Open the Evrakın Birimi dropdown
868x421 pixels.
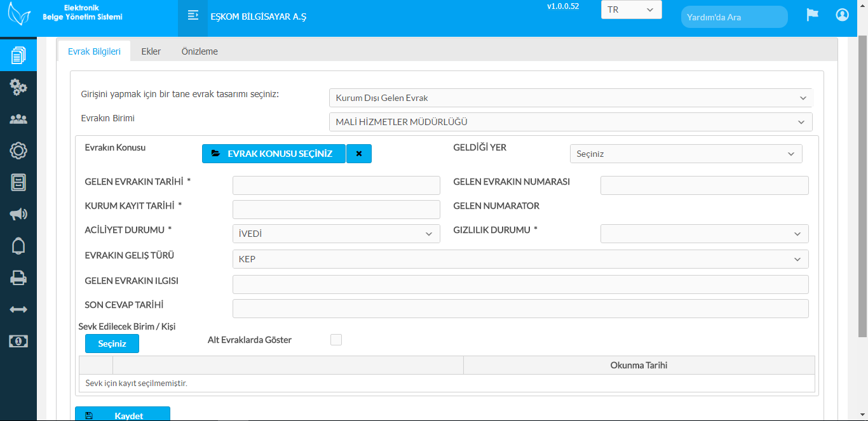[x=571, y=122]
